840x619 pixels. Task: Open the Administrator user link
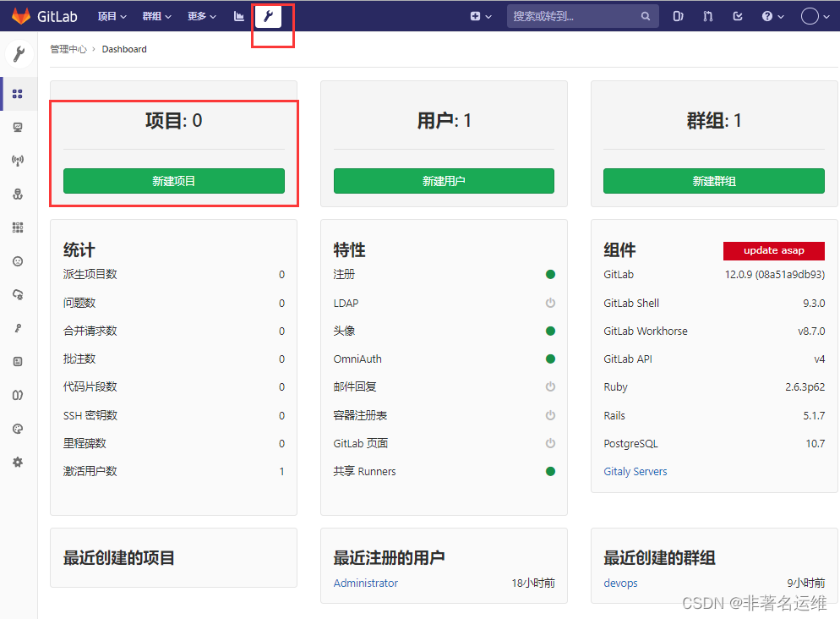point(365,583)
